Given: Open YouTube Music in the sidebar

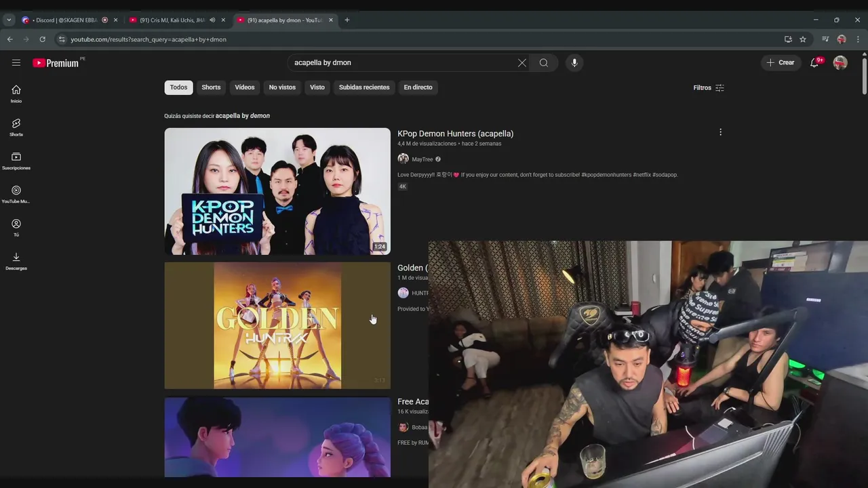Looking at the screenshot, I should tap(16, 194).
